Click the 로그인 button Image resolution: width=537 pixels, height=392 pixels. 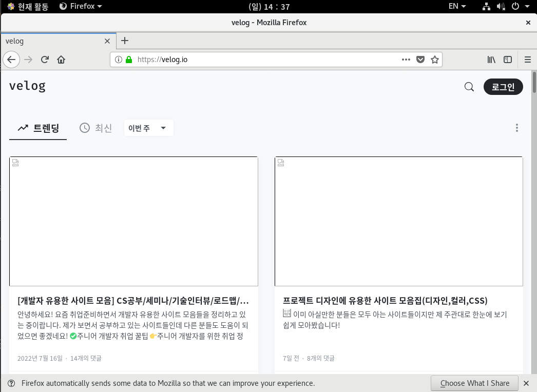point(503,87)
